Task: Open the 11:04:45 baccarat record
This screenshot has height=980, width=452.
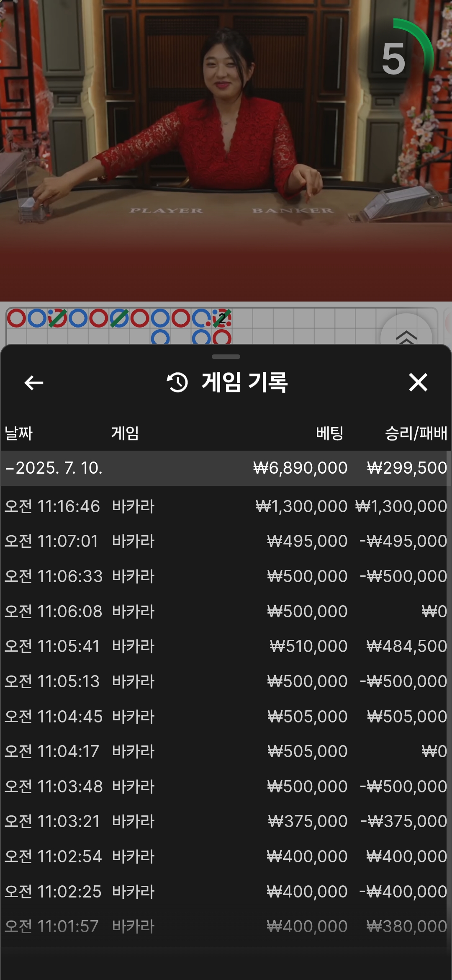Action: (x=226, y=717)
